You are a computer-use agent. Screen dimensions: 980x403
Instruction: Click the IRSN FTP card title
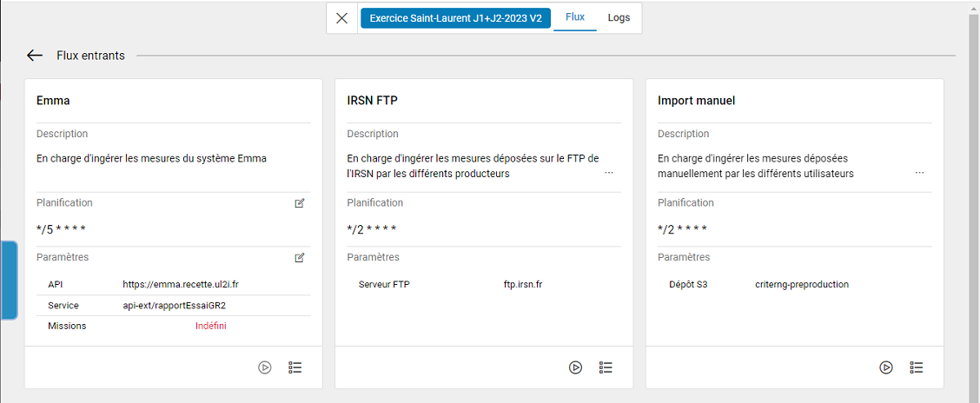click(372, 101)
